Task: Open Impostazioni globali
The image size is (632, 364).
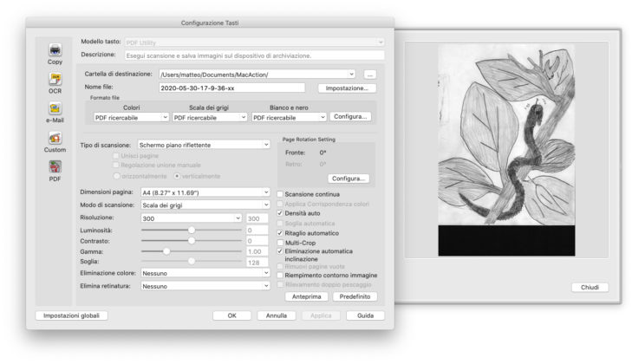Action: point(71,315)
